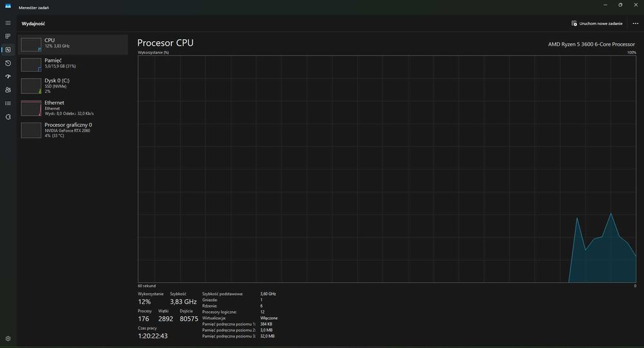Minimize the Task Manager window
The image size is (644, 348).
pyautogui.click(x=605, y=5)
